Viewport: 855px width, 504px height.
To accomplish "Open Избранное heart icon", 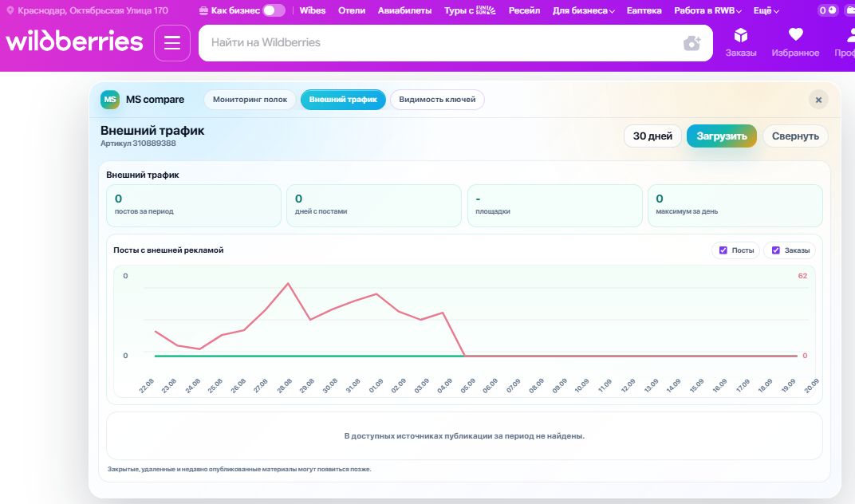I will 795,35.
